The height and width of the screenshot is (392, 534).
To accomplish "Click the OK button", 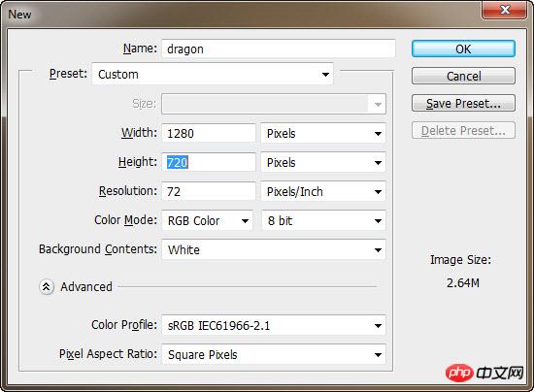I will pos(463,49).
